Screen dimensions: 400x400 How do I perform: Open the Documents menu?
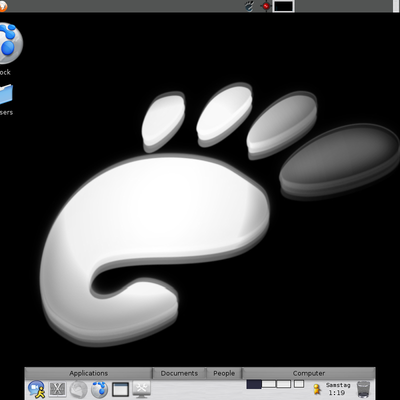pyautogui.click(x=179, y=373)
